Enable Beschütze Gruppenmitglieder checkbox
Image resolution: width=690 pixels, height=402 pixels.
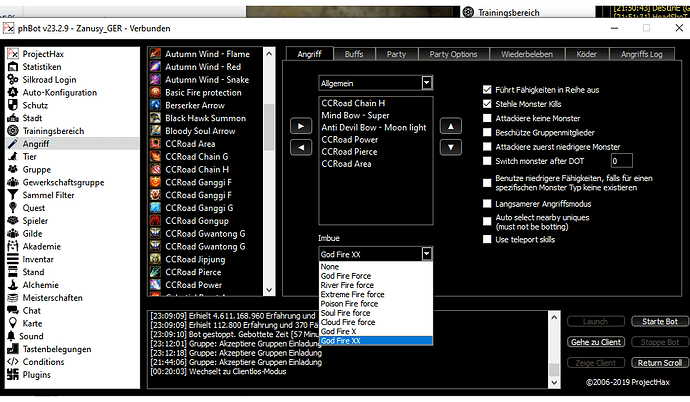pos(487,132)
